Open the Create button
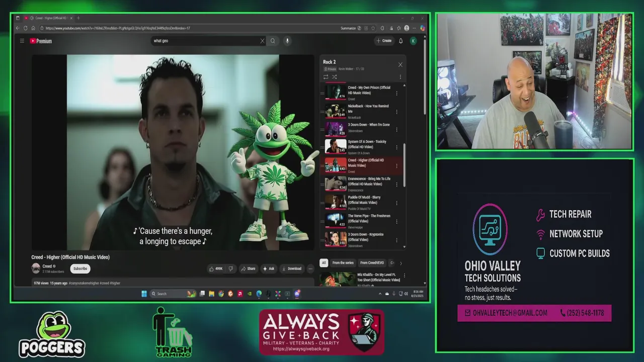Viewport: 644px width, 362px height. tap(383, 41)
